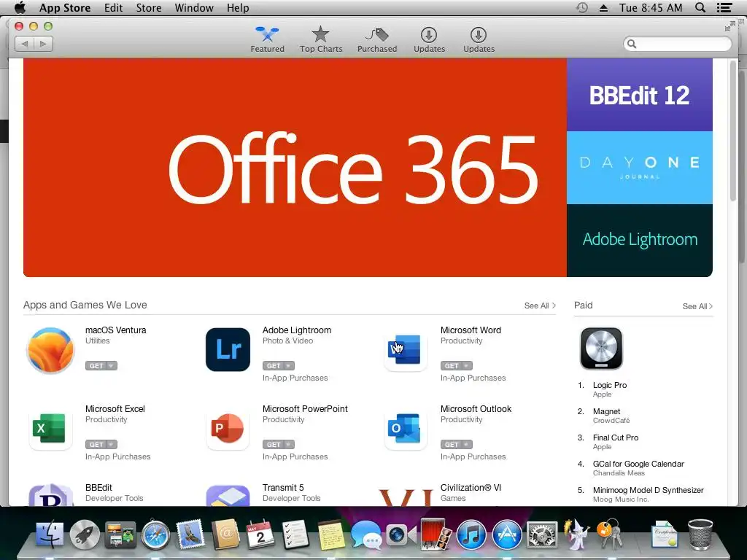Image resolution: width=747 pixels, height=560 pixels.
Task: Click the macOS Ventura app icon
Action: click(50, 350)
